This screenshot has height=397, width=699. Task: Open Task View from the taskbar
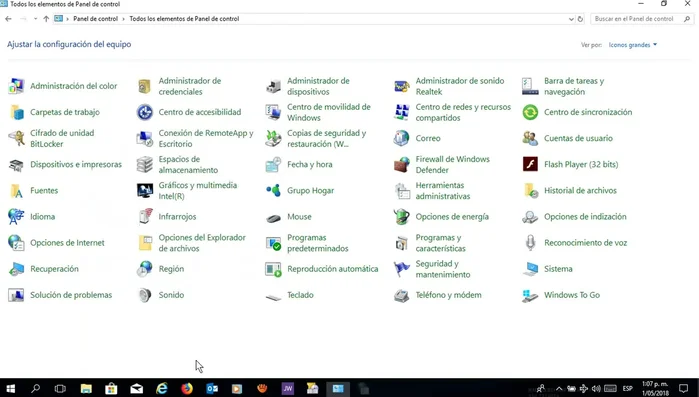60,389
